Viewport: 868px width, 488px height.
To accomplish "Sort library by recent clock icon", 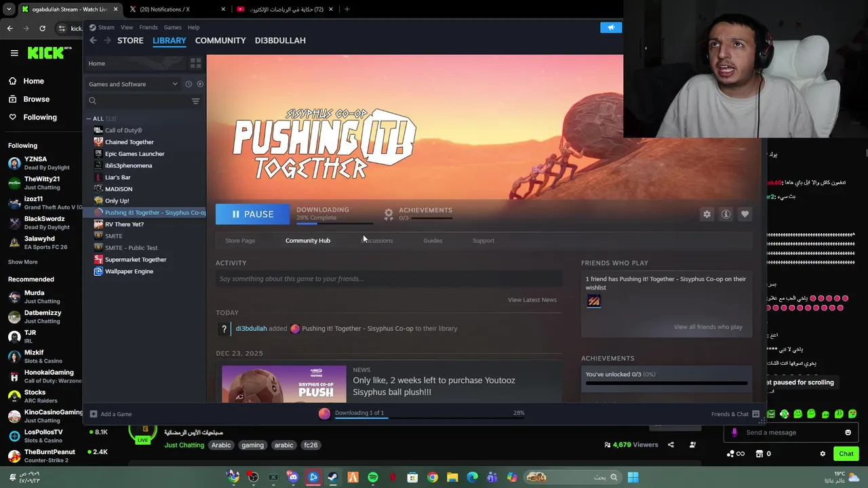I will [x=189, y=84].
